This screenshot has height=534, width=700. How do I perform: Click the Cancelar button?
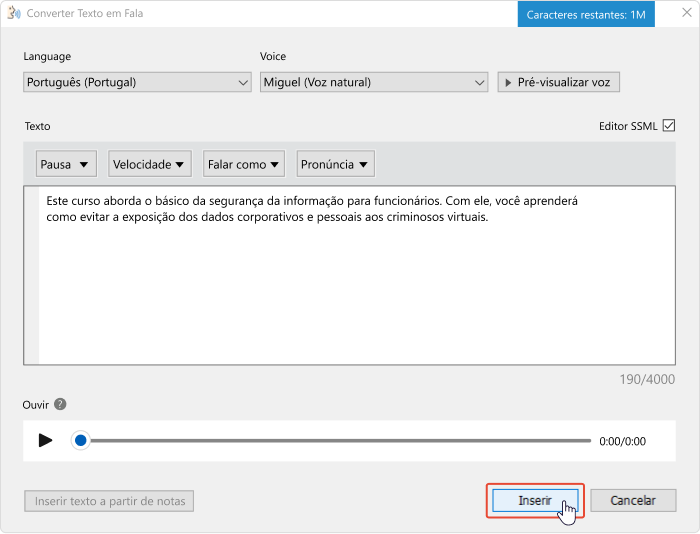click(x=633, y=501)
